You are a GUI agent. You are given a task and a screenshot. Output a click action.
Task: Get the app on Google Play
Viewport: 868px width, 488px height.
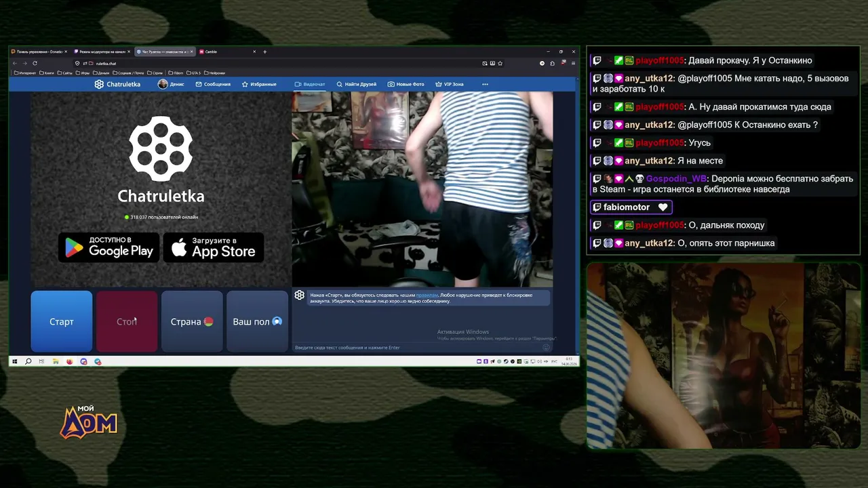tap(109, 247)
